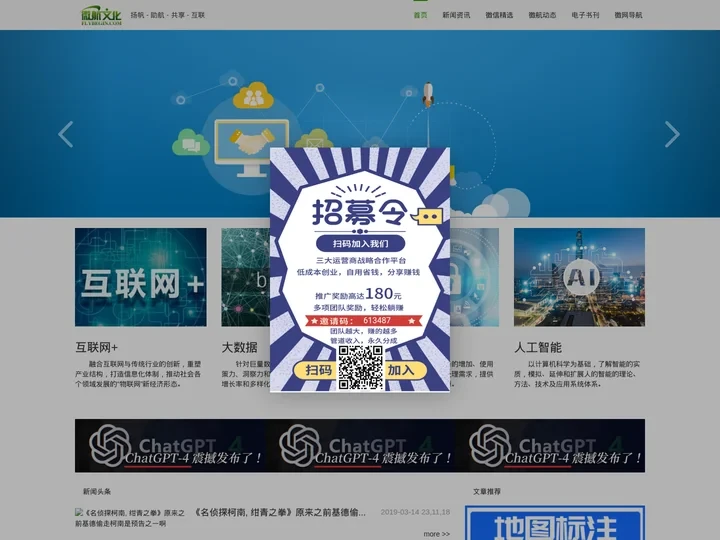Click the QR code in the 招募令 popup
The image size is (720, 540).
(360, 368)
